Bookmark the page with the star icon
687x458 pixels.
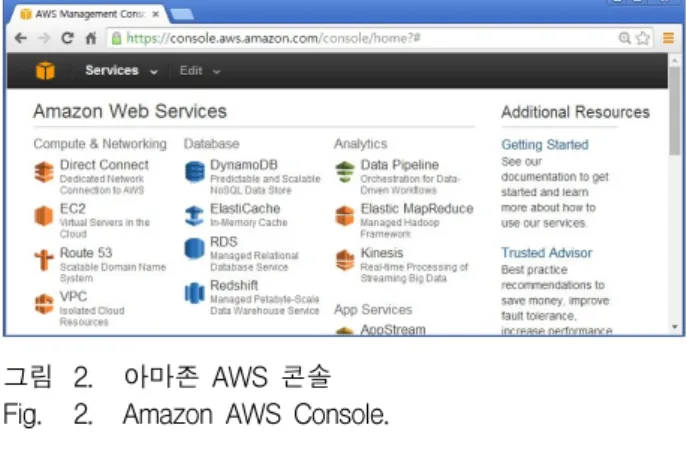point(642,38)
